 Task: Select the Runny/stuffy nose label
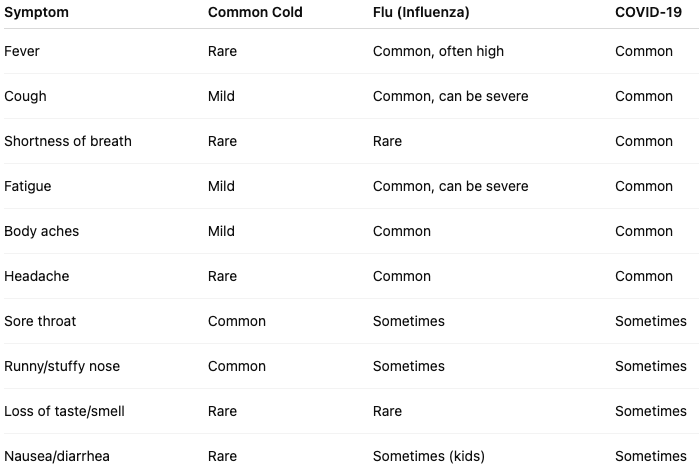pyautogui.click(x=62, y=366)
